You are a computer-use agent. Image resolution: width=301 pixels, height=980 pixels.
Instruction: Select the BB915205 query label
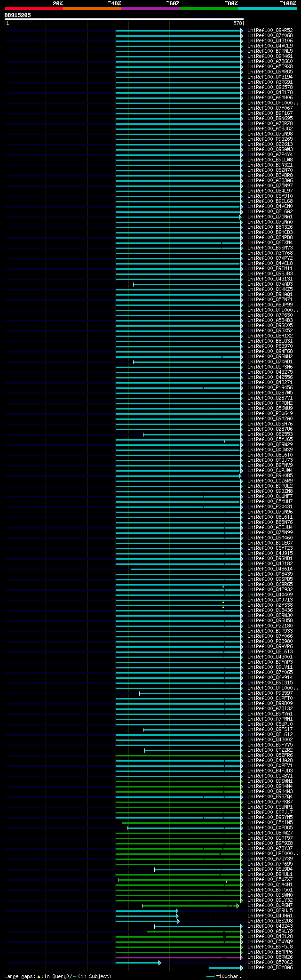pyautogui.click(x=18, y=15)
